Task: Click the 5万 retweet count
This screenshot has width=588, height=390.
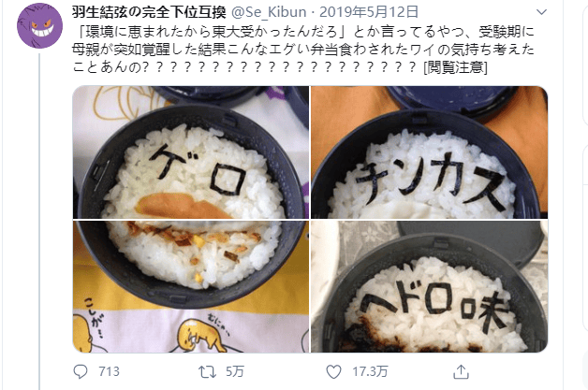Action: [x=235, y=371]
